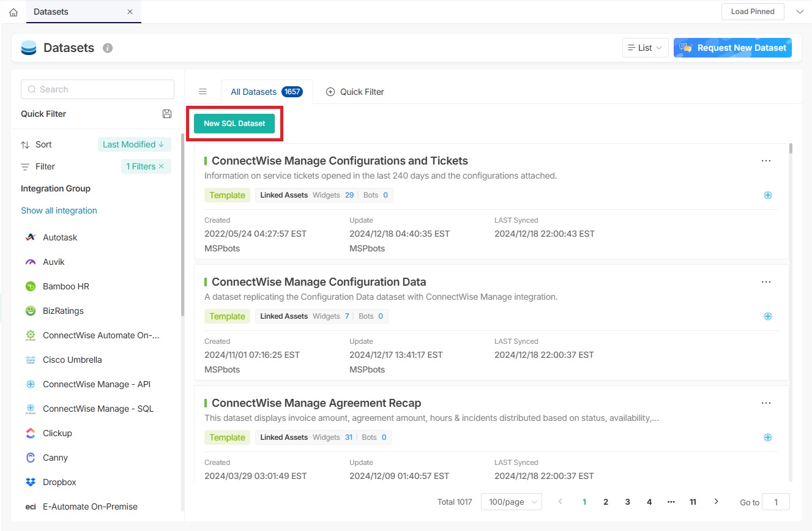
Task: Go to next page arrow
Action: point(716,502)
